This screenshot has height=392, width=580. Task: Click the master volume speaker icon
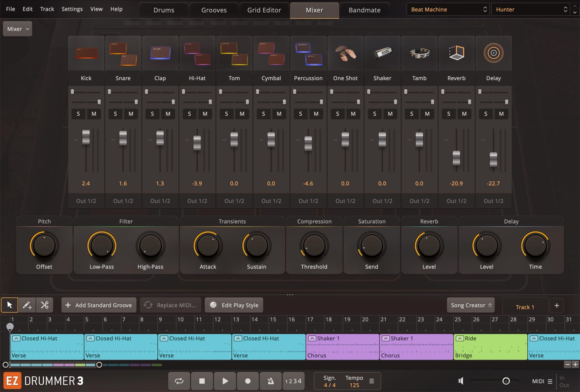pyautogui.click(x=461, y=381)
